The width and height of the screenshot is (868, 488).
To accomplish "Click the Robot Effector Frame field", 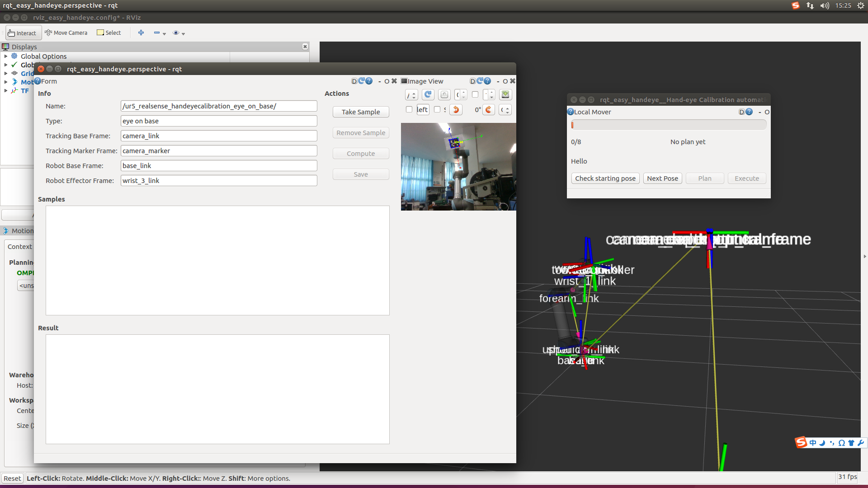I will 219,181.
